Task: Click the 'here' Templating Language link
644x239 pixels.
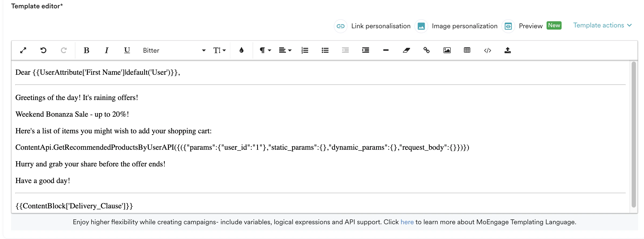Action: [407, 222]
